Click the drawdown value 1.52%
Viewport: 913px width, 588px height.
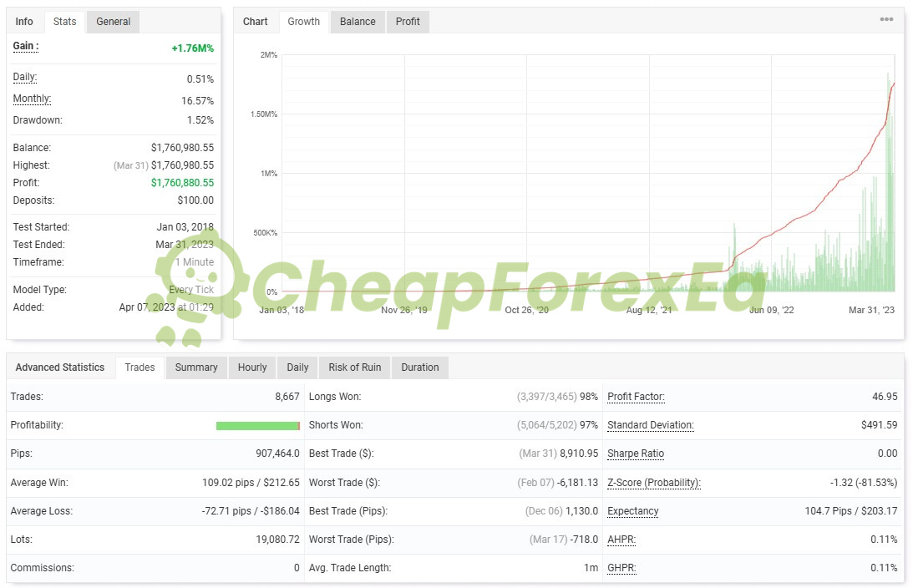200,120
